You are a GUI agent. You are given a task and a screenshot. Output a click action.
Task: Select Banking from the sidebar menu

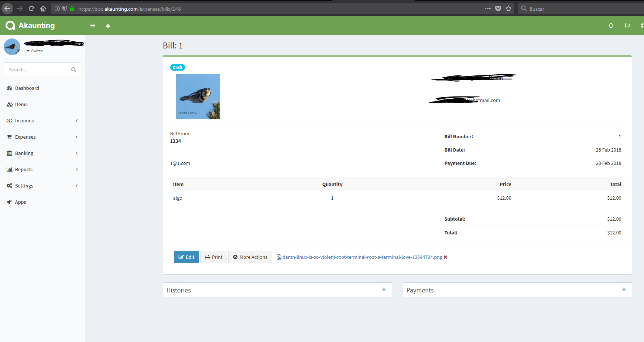tap(24, 153)
